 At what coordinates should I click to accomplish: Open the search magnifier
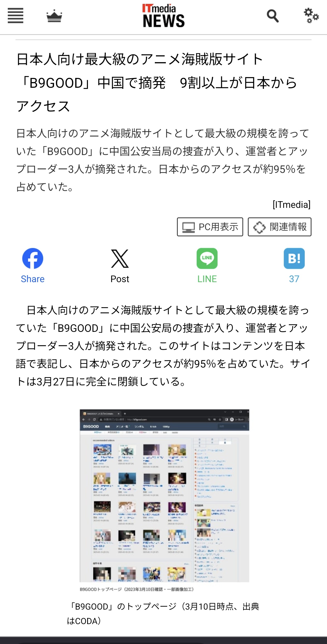(x=273, y=16)
